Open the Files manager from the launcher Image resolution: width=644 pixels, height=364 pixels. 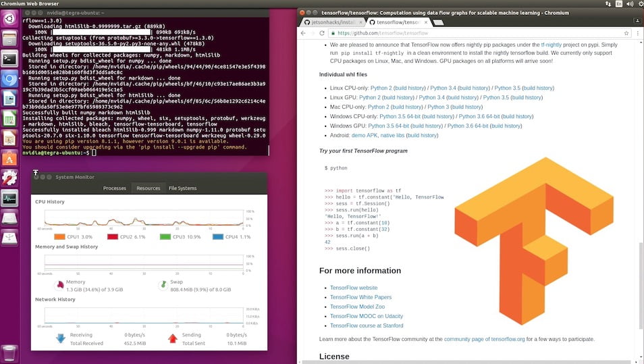[9, 39]
